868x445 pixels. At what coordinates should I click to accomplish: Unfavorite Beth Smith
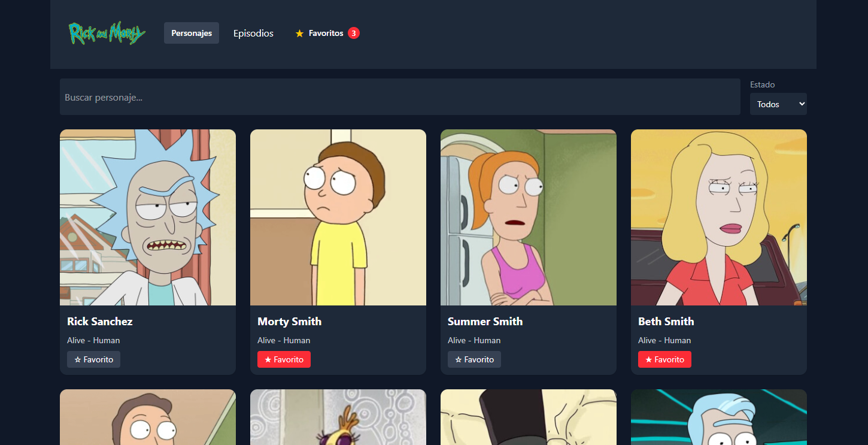[x=664, y=359]
